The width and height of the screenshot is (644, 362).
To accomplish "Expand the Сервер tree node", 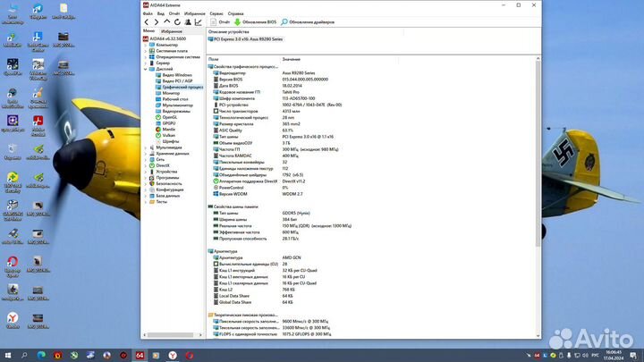I will pos(146,63).
